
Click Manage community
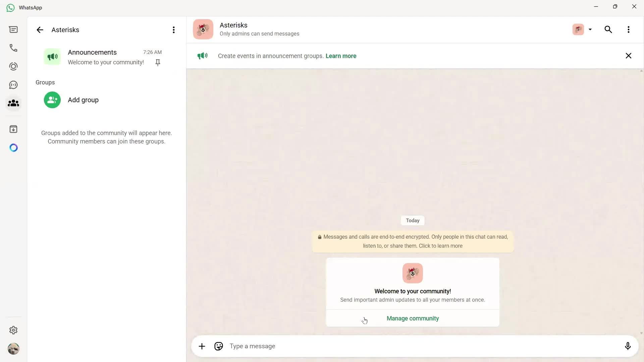point(413,318)
